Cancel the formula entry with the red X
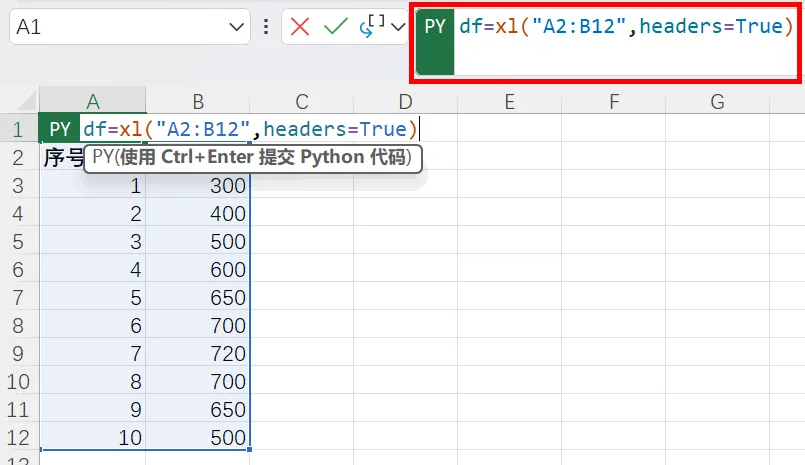Screen dimensions: 805x465 [300, 27]
